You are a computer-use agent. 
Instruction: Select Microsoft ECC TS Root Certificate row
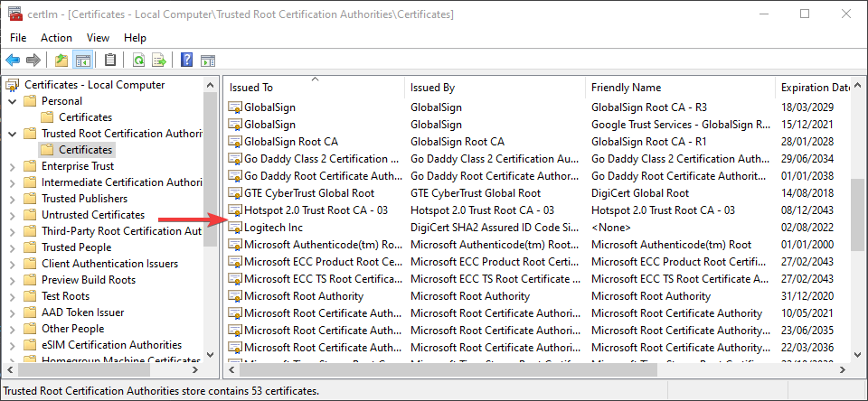point(538,279)
